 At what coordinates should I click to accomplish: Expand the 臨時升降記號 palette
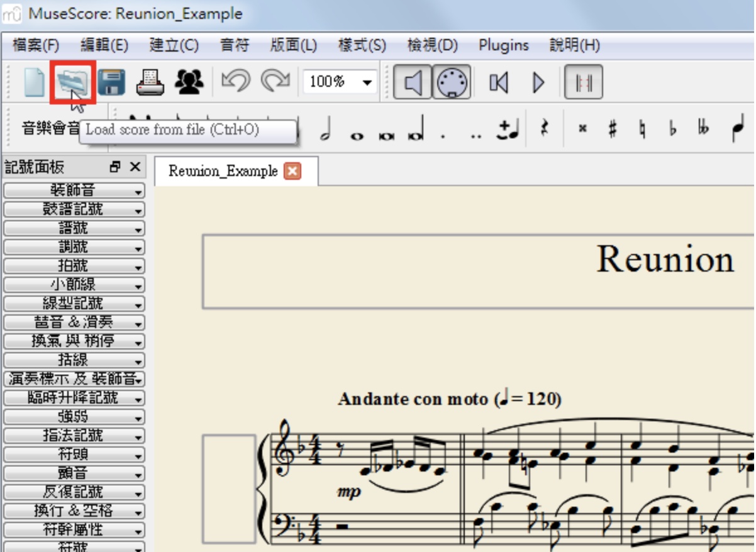(x=74, y=398)
